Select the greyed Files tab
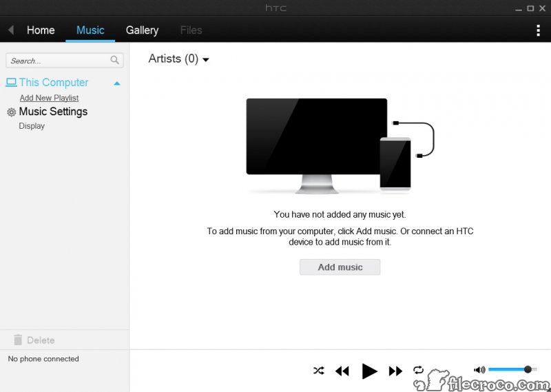 [191, 30]
